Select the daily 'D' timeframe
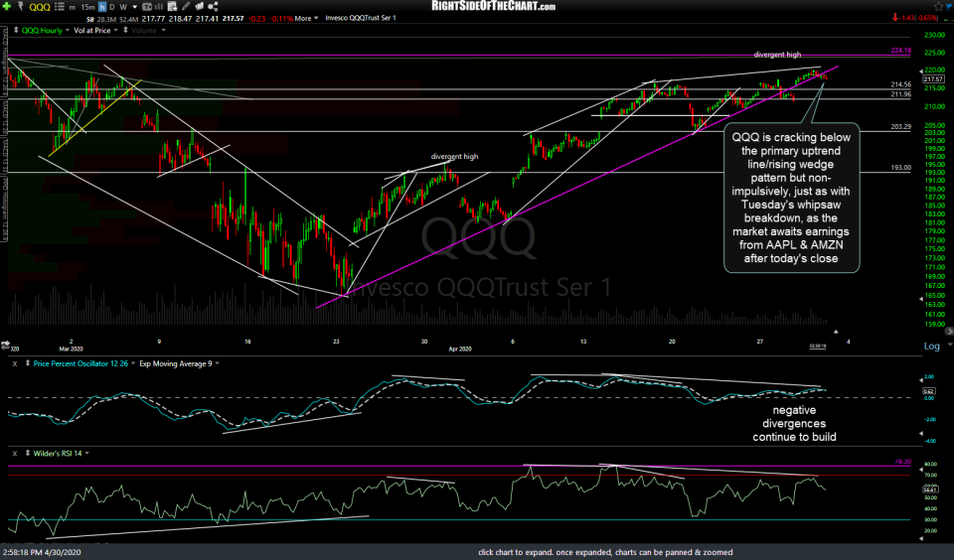 (112, 7)
